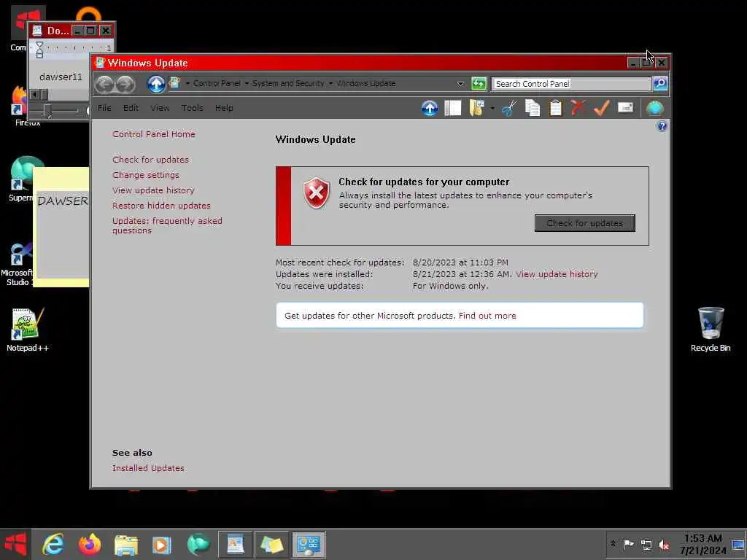Go back with the Back arrow button
747x560 pixels.
pos(104,85)
